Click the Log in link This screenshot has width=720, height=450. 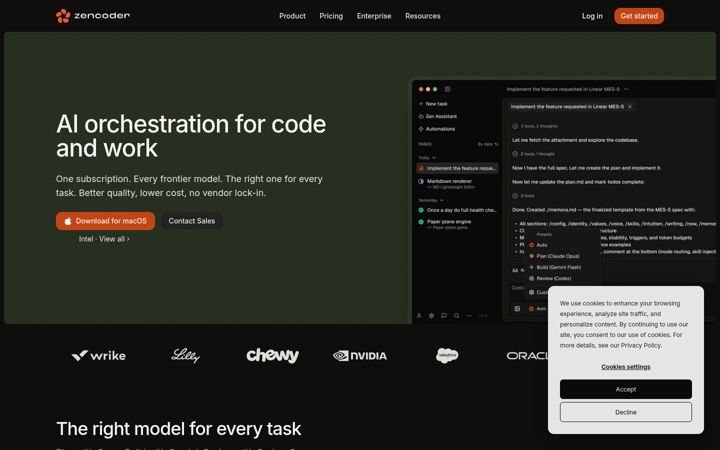pyautogui.click(x=592, y=16)
